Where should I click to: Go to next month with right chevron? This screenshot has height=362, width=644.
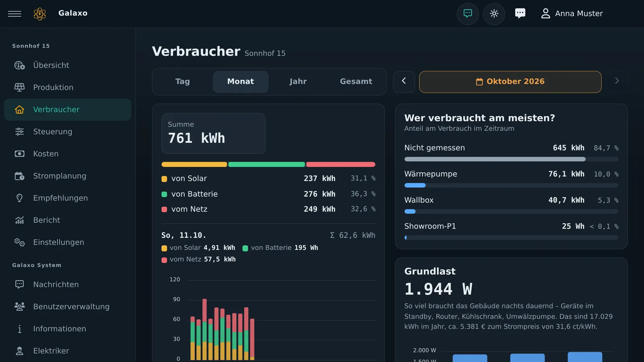click(617, 82)
